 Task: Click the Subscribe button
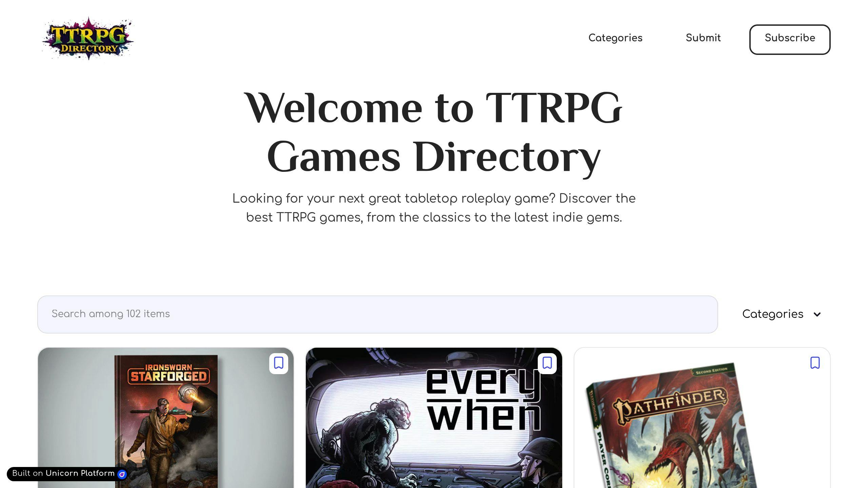(790, 39)
